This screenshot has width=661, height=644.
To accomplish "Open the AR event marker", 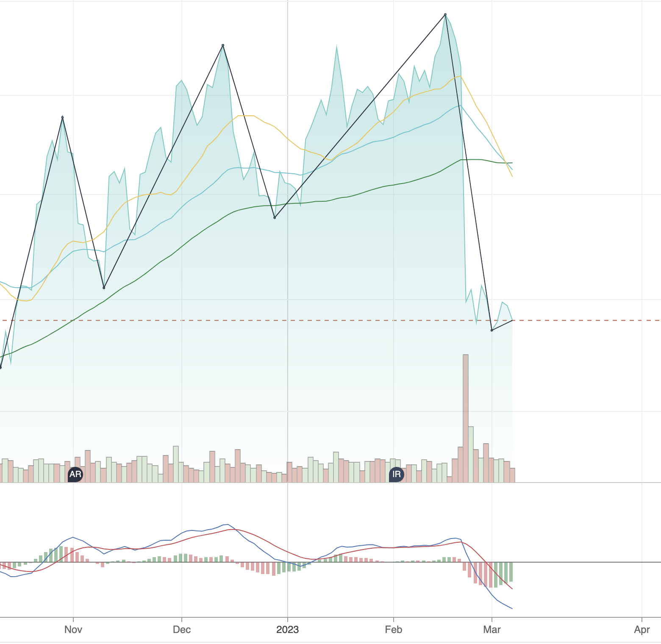I will click(75, 474).
